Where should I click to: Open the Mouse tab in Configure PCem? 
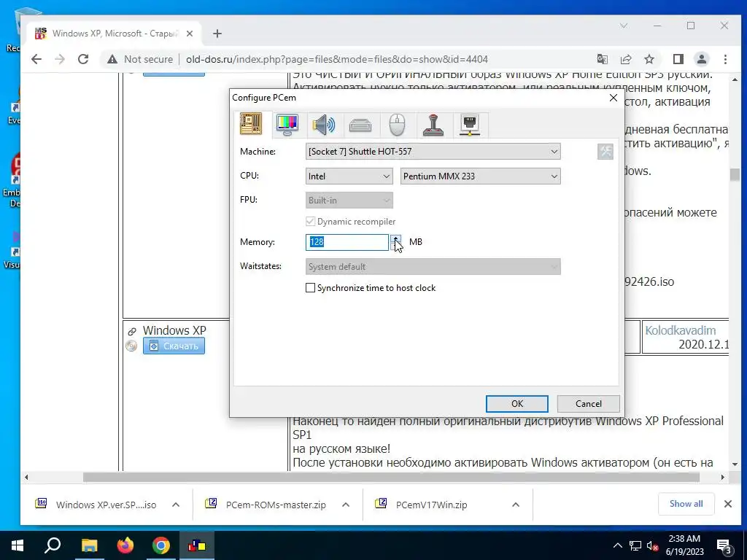(x=397, y=125)
